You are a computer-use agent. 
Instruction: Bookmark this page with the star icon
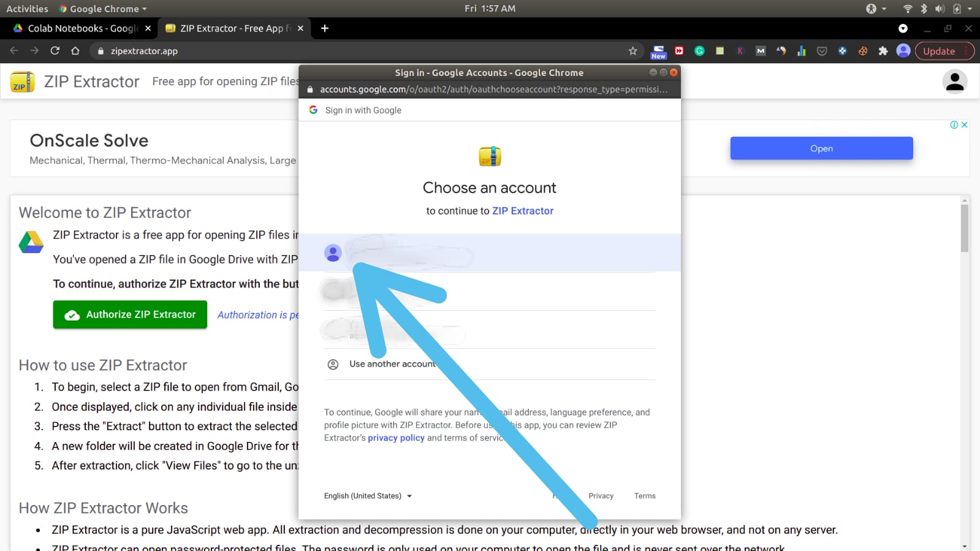(633, 51)
